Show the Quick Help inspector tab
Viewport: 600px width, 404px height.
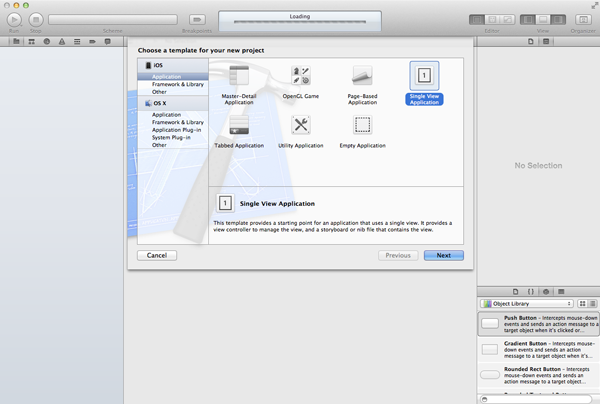(x=546, y=41)
